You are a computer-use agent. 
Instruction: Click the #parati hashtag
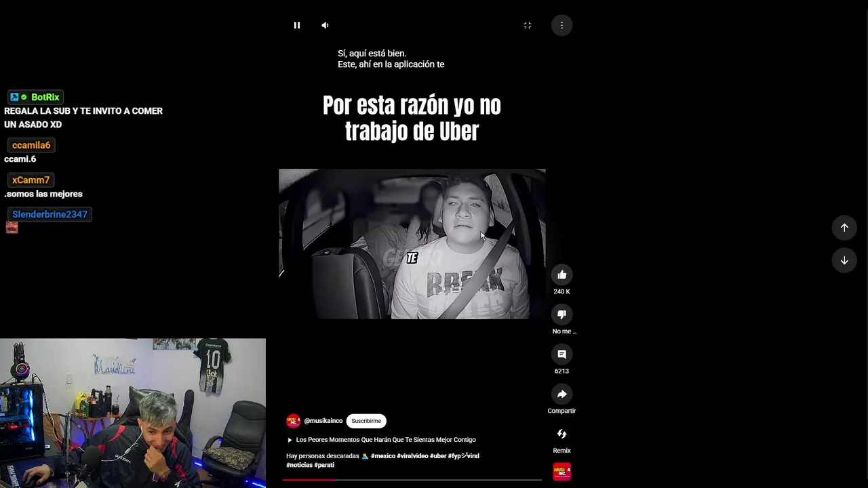coord(324,465)
